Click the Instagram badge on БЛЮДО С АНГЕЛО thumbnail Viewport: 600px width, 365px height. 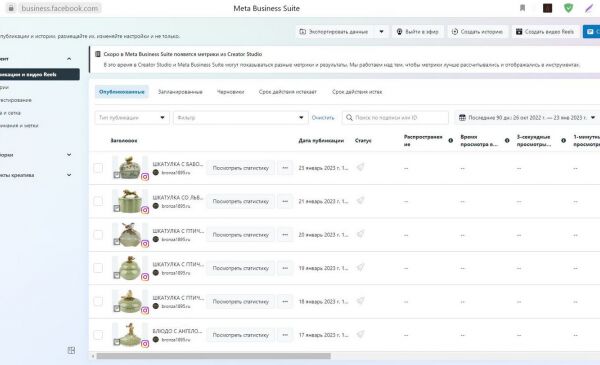pos(145,344)
